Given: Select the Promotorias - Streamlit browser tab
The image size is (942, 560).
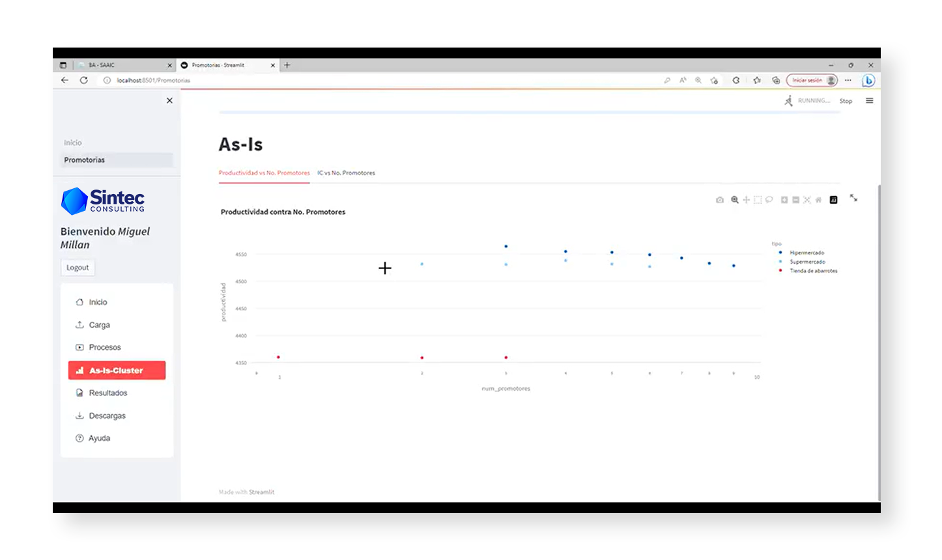Looking at the screenshot, I should point(227,65).
